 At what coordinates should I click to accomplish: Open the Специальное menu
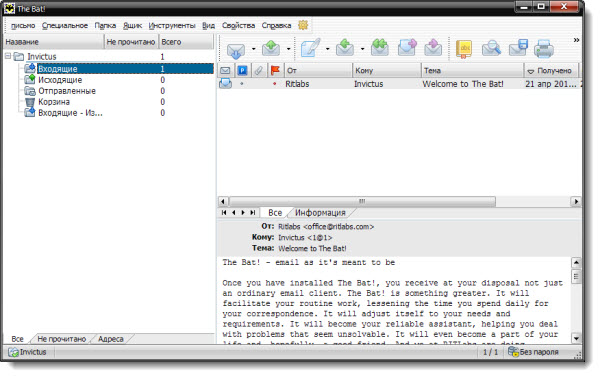tap(65, 25)
